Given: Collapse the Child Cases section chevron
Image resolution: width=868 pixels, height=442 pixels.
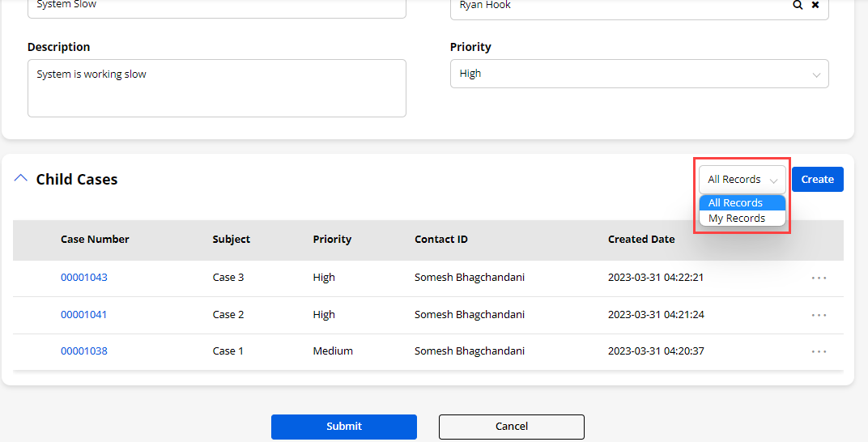Looking at the screenshot, I should point(21,179).
